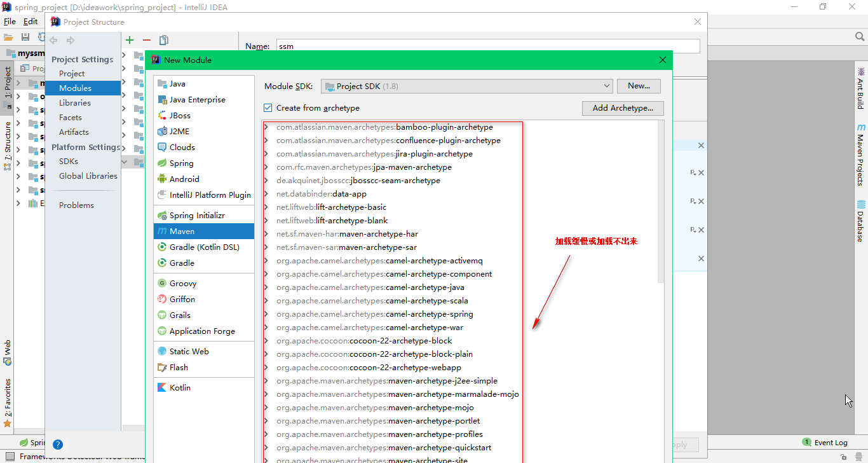The image size is (868, 463).
Task: Open Problems in Project Structure sidebar
Action: coord(76,205)
